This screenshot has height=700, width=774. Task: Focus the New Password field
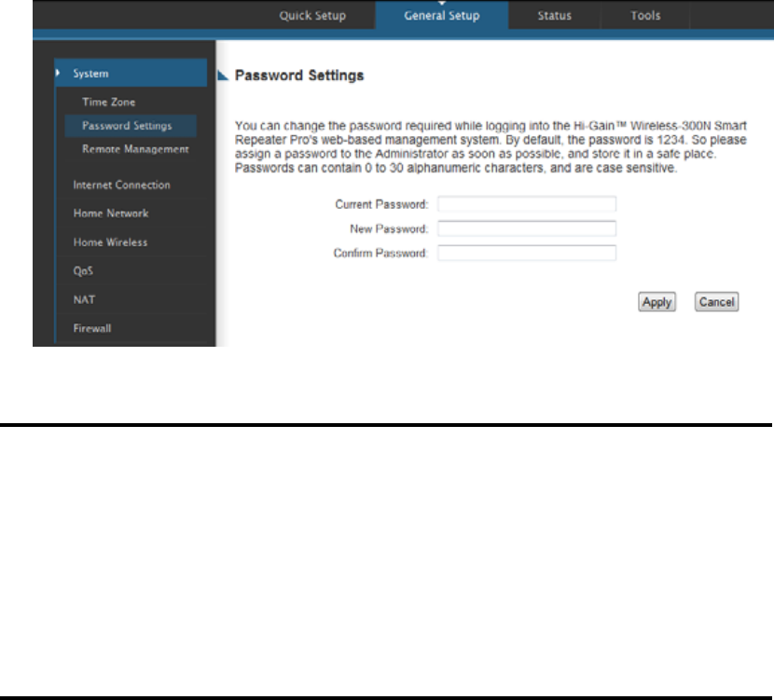527,228
